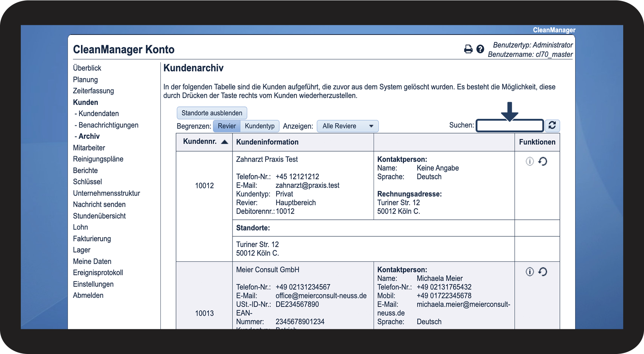Open Kundendaten in sidebar
The height and width of the screenshot is (354, 644).
tap(98, 114)
